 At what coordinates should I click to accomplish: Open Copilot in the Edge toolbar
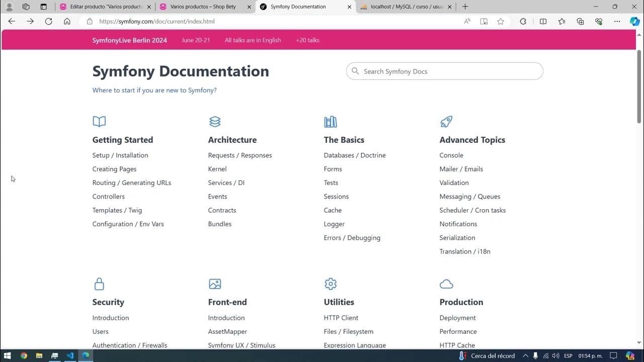click(635, 21)
